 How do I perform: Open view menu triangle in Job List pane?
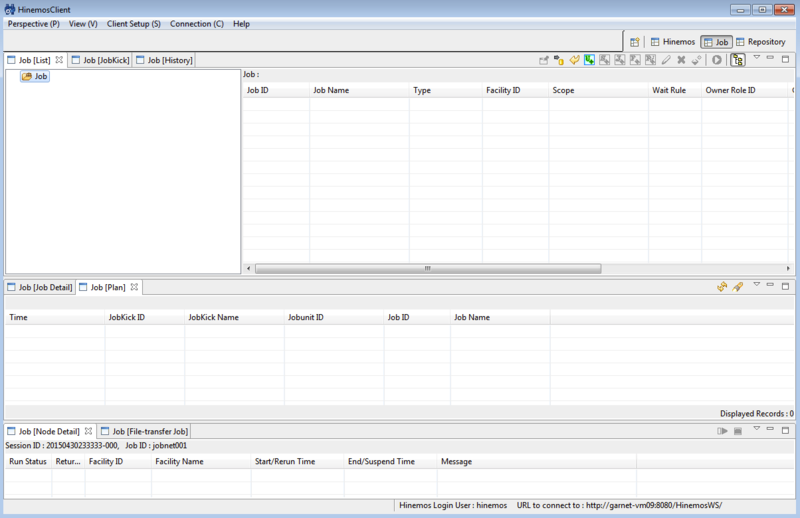click(757, 58)
